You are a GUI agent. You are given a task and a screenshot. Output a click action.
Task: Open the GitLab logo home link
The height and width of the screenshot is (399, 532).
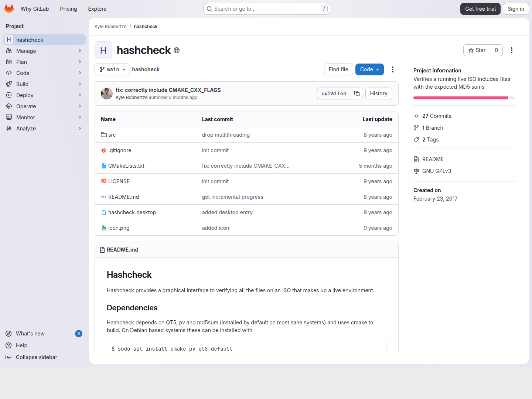coord(9,9)
